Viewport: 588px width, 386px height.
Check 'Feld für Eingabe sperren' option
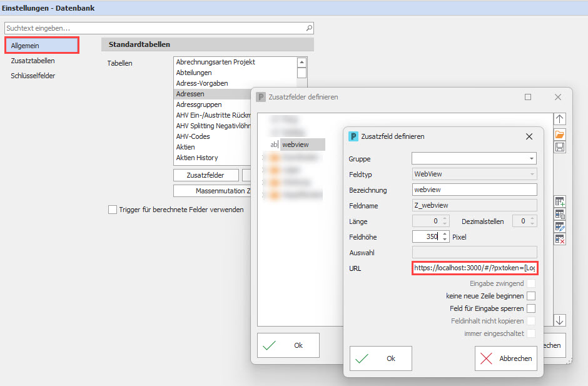[x=531, y=308]
